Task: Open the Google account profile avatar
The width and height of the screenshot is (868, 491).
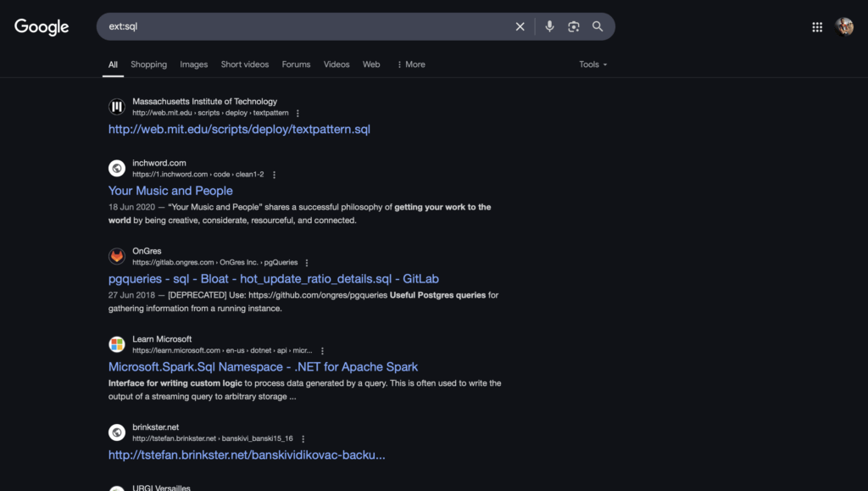Action: [844, 26]
